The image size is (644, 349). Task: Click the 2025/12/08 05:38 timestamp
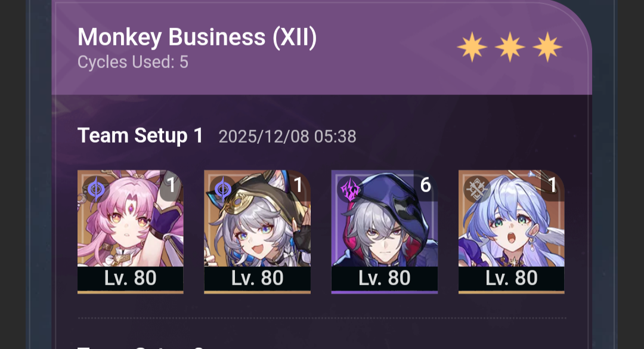click(287, 137)
